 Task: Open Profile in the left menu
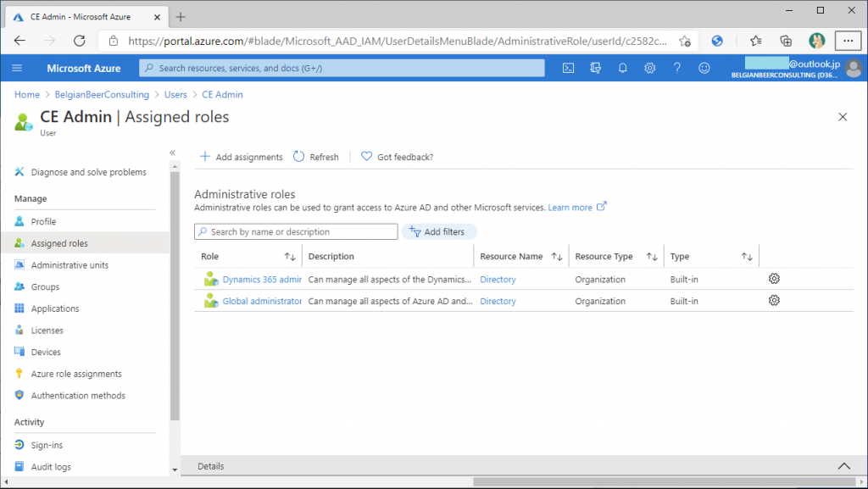coord(43,221)
